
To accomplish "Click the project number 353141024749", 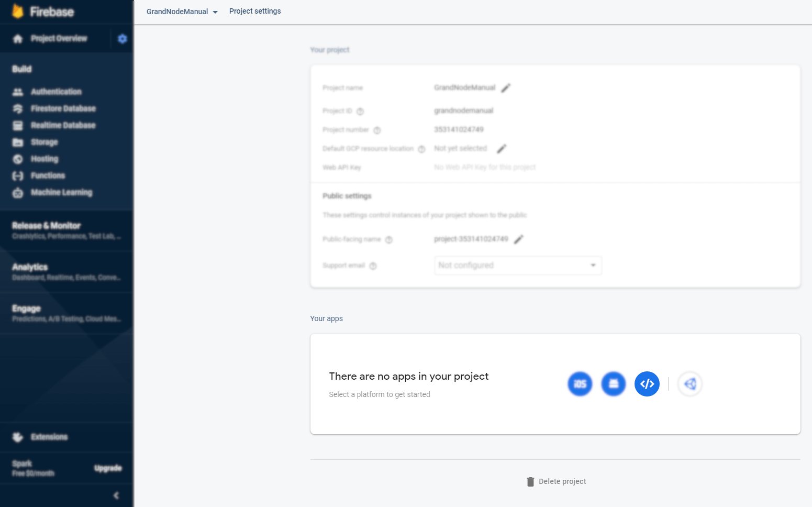I will pyautogui.click(x=459, y=129).
